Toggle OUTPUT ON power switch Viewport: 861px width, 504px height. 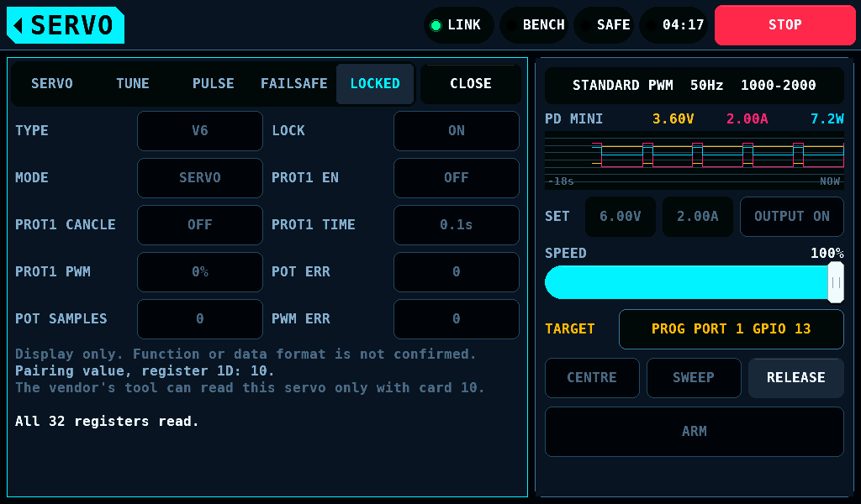click(x=792, y=217)
